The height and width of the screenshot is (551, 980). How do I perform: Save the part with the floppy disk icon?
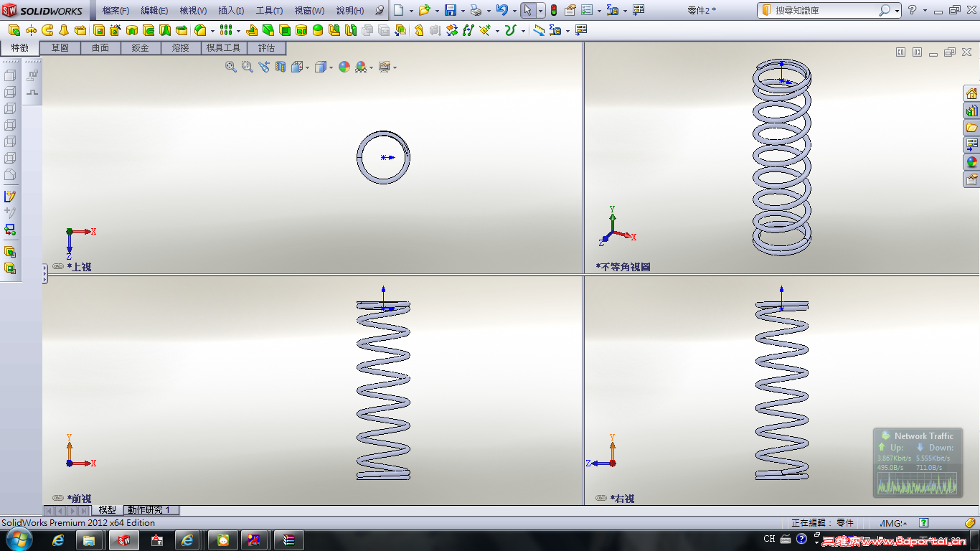451,10
